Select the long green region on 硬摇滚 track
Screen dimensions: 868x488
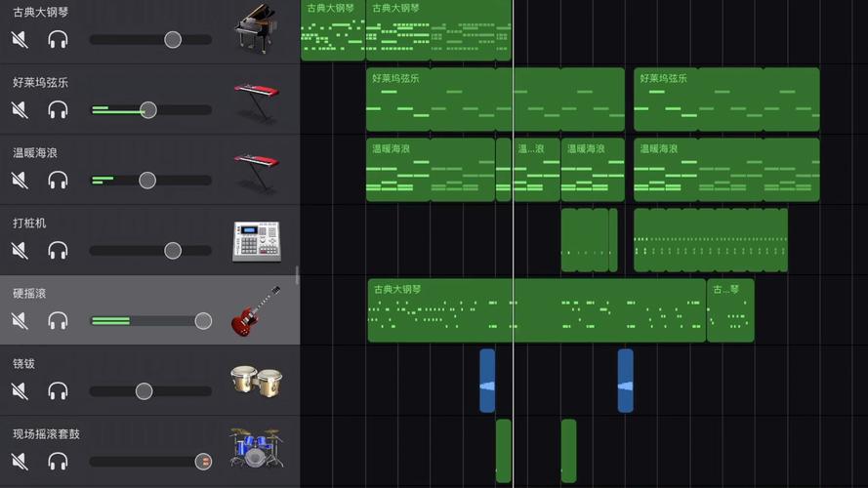(536, 310)
